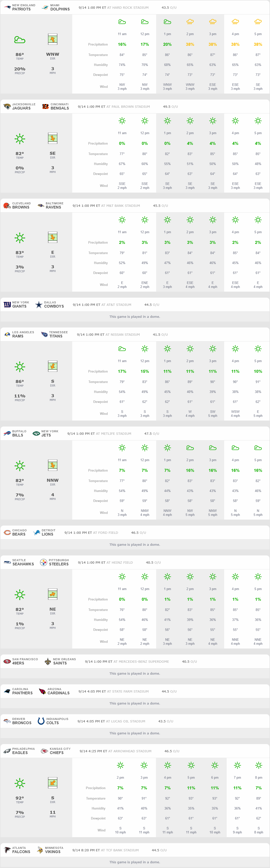Viewport: 270px width, 868px height.
Task: Click the SEAHAWKS team name
Action: click(23, 564)
